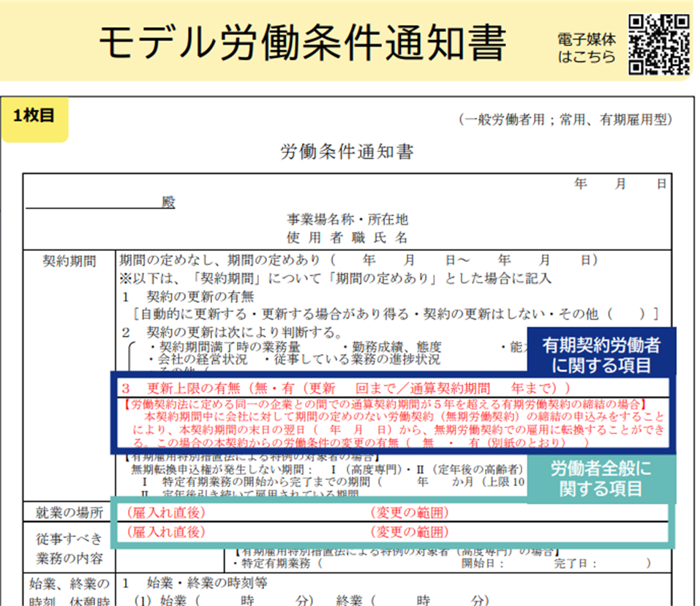700x606 pixels.
Task: Click the blue 有期契約労働者に関する項目 callout
Action: pos(601,355)
